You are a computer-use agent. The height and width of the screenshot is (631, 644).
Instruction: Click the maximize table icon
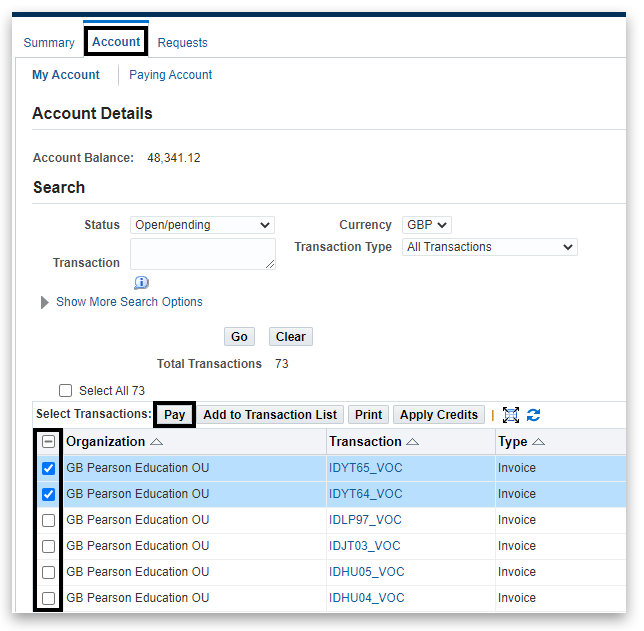[511, 415]
